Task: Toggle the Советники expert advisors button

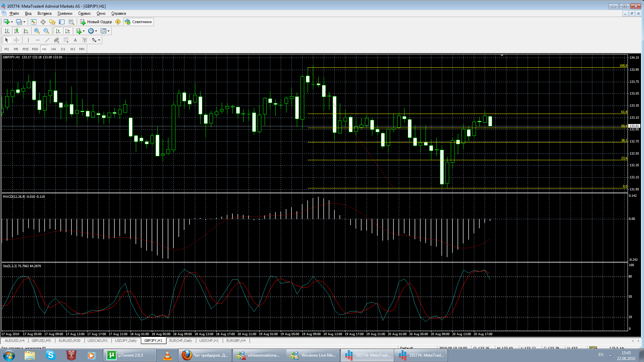Action: pos(138,22)
